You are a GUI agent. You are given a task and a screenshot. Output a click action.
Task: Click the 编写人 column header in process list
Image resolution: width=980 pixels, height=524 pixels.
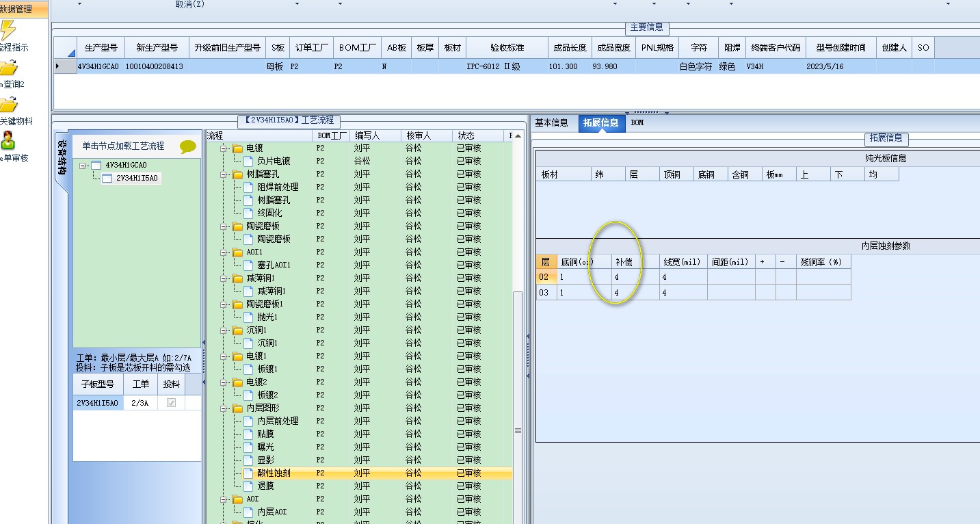pyautogui.click(x=377, y=135)
